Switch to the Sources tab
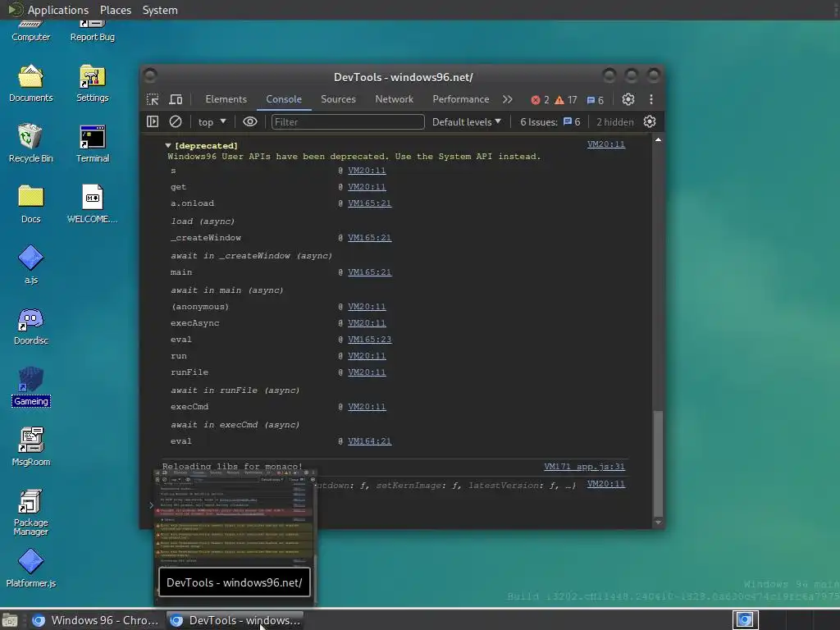 338,99
